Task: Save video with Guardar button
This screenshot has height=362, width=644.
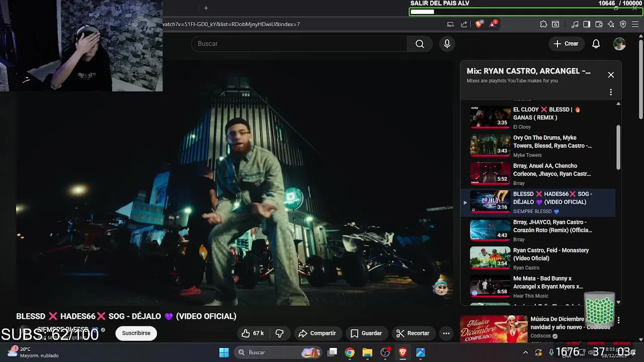Action: pyautogui.click(x=366, y=333)
